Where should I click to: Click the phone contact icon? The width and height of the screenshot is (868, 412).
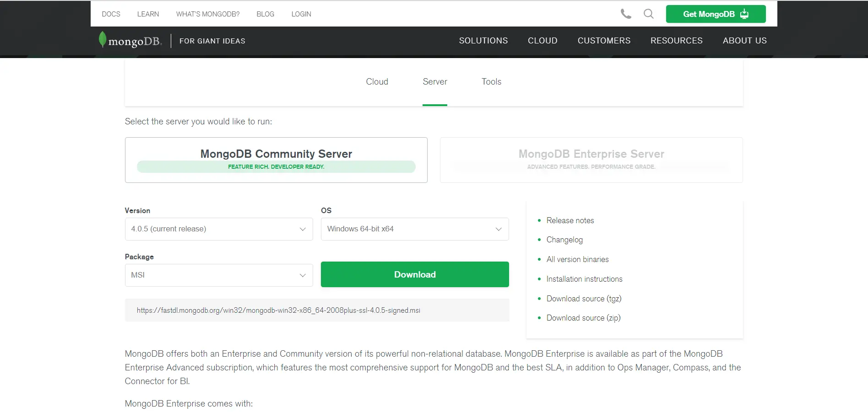click(625, 14)
